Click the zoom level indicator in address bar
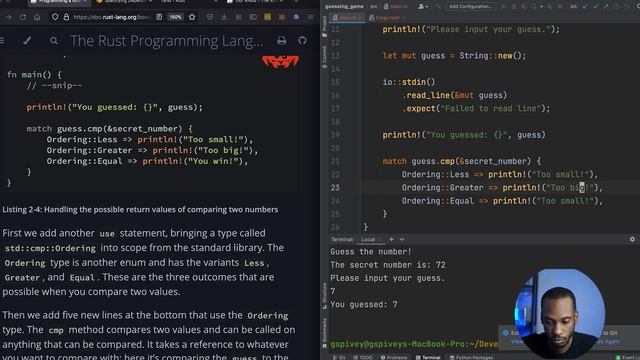Image resolution: width=640 pixels, height=360 pixels. (175, 17)
